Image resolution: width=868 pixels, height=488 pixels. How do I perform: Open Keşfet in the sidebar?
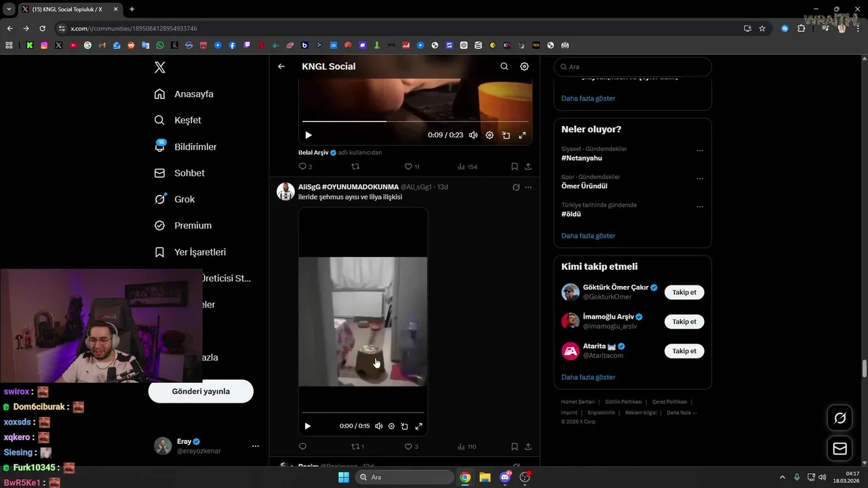(x=178, y=120)
